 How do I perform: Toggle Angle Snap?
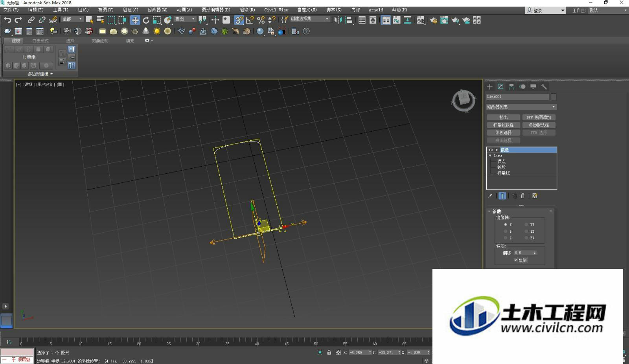pyautogui.click(x=250, y=20)
